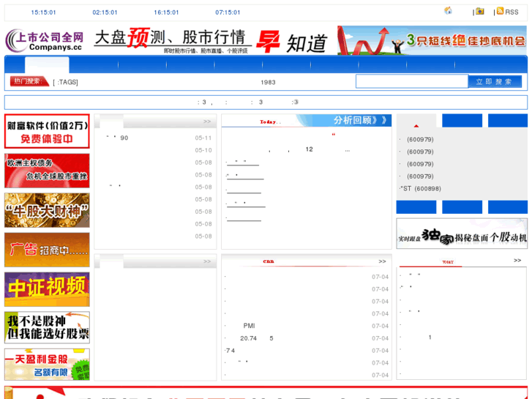Viewport: 532px width, 399px height.
Task: Click the 热门搜索 red label
Action: pyautogui.click(x=29, y=81)
